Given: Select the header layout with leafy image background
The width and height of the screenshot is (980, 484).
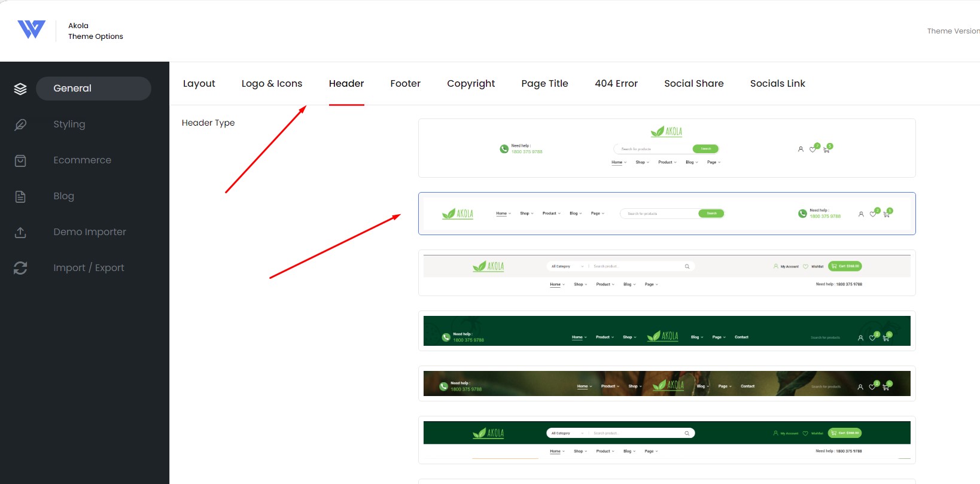Looking at the screenshot, I should tap(666, 383).
